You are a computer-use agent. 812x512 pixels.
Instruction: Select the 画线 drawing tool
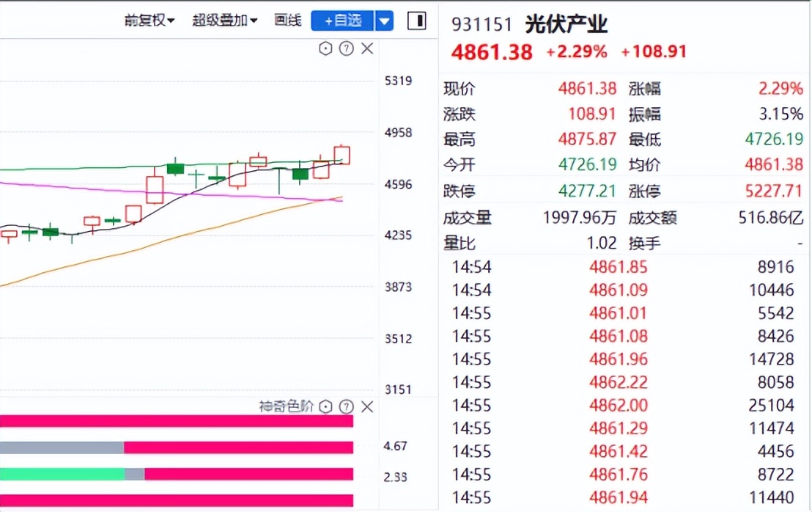coord(288,21)
